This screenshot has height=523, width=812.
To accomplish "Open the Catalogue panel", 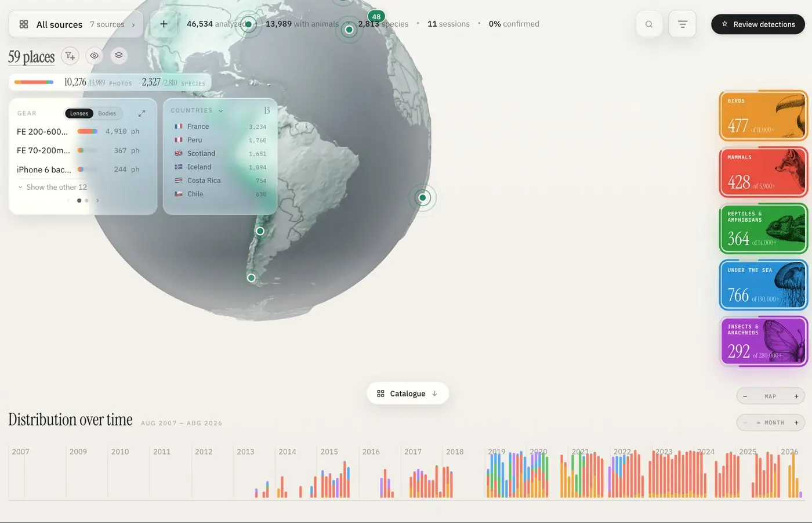I will pos(408,394).
